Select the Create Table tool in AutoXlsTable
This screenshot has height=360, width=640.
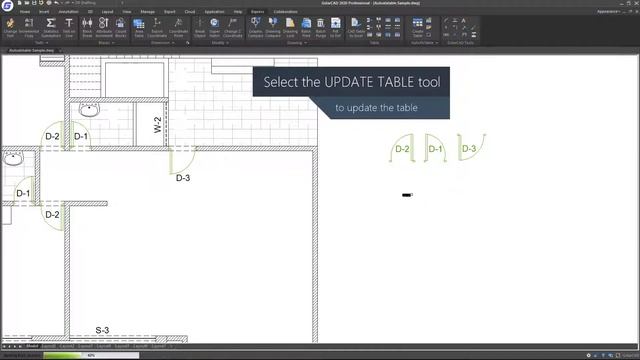418,27
